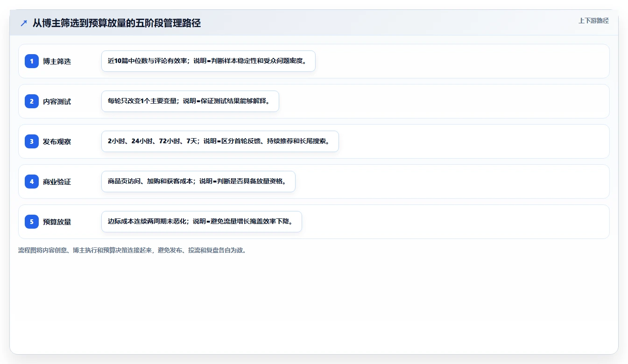Click the 博主筛选 stage label
This screenshot has width=628, height=364.
point(57,61)
